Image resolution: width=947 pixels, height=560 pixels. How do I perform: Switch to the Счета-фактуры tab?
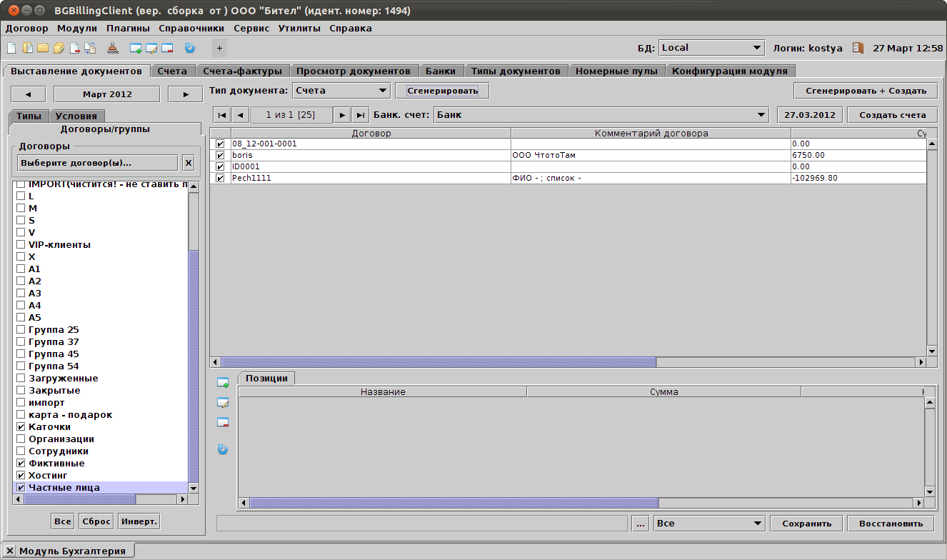click(243, 71)
